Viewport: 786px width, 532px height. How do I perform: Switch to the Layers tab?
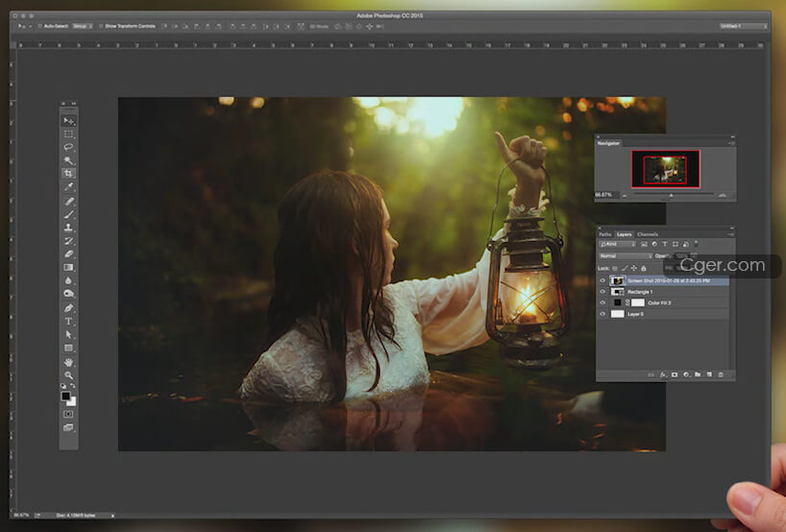624,234
